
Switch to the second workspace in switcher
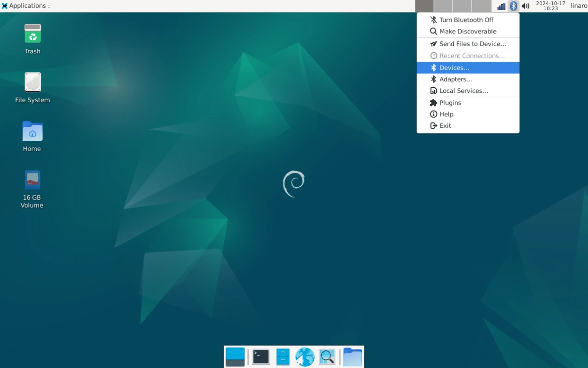click(443, 6)
